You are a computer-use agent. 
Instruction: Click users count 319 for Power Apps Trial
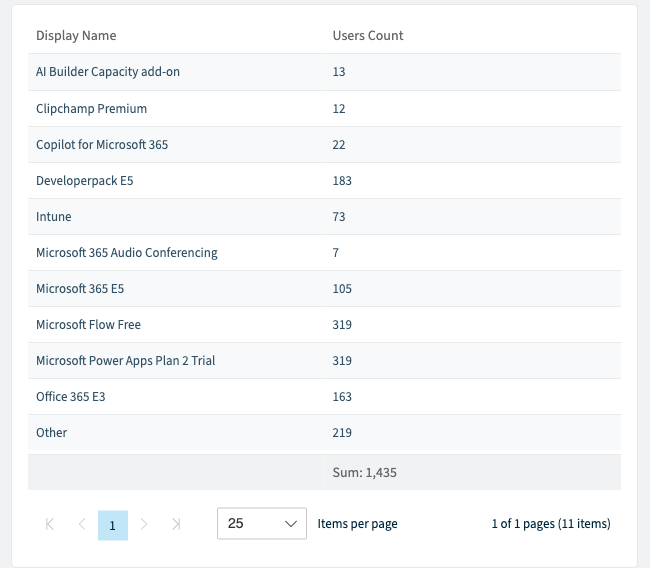(342, 361)
